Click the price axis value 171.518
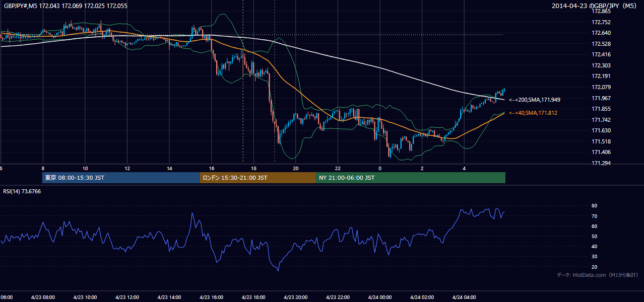 pos(601,141)
